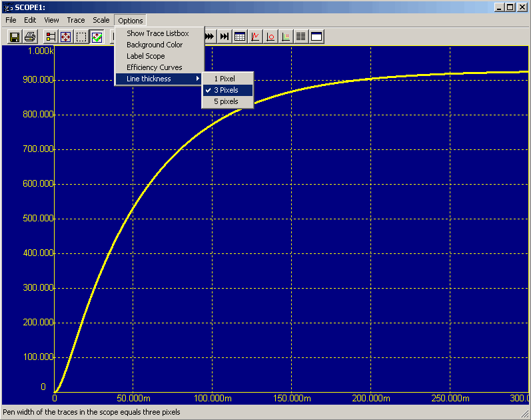
Task: Click the red circle XY plot icon
Action: (270, 37)
